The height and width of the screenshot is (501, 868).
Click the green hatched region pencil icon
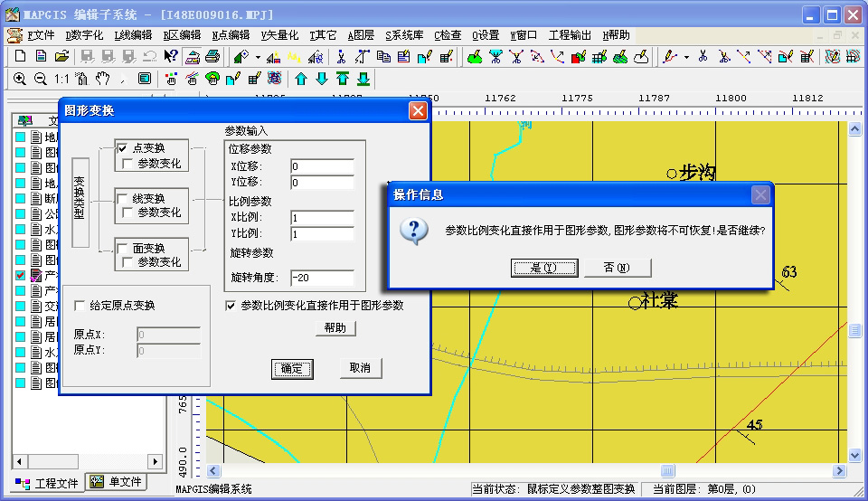[x=620, y=56]
